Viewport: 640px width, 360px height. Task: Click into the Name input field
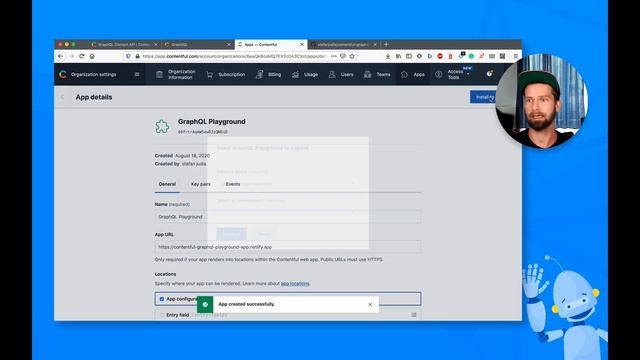(288, 217)
